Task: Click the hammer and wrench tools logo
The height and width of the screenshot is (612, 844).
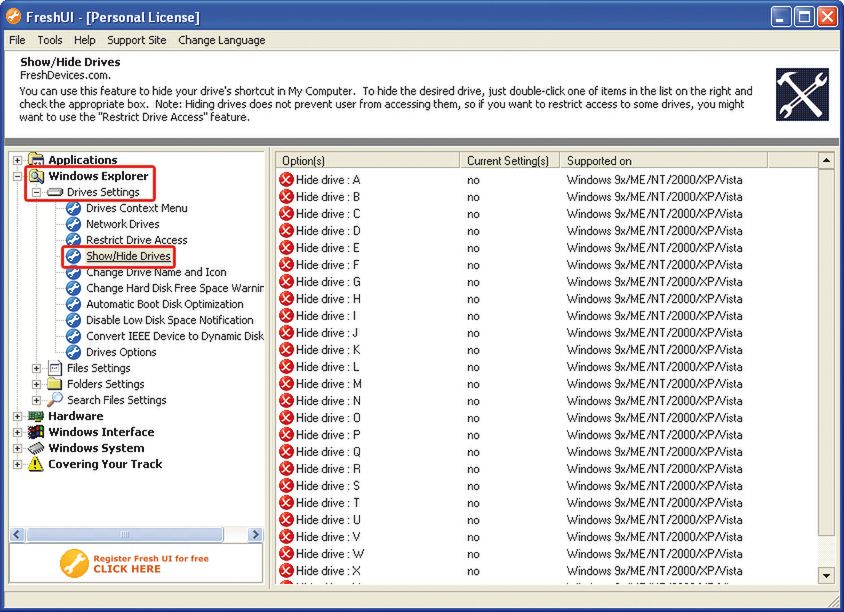Action: click(802, 95)
